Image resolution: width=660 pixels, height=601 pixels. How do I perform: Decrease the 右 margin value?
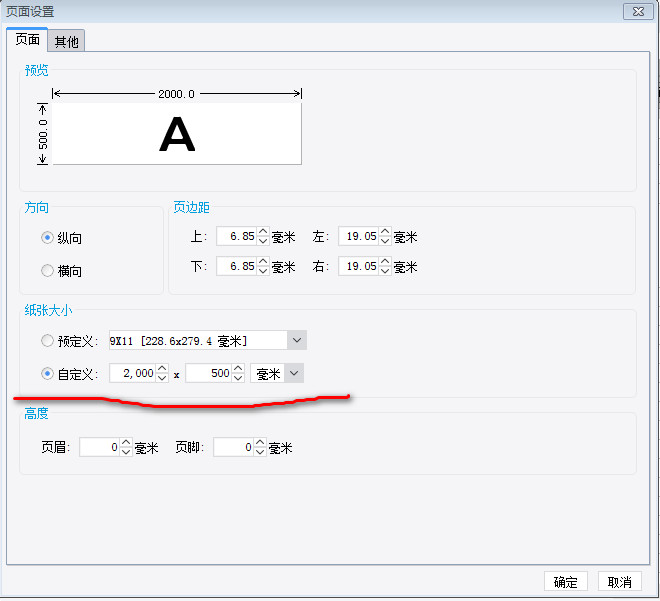pyautogui.click(x=385, y=271)
